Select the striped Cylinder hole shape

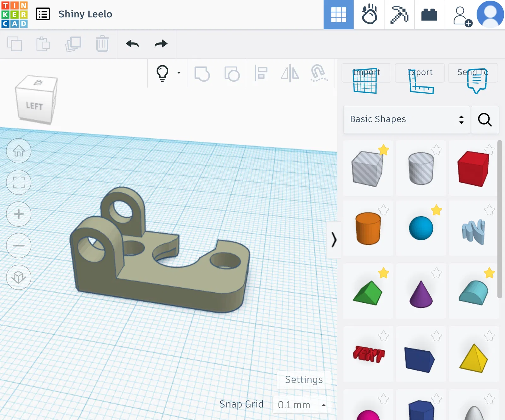click(421, 168)
